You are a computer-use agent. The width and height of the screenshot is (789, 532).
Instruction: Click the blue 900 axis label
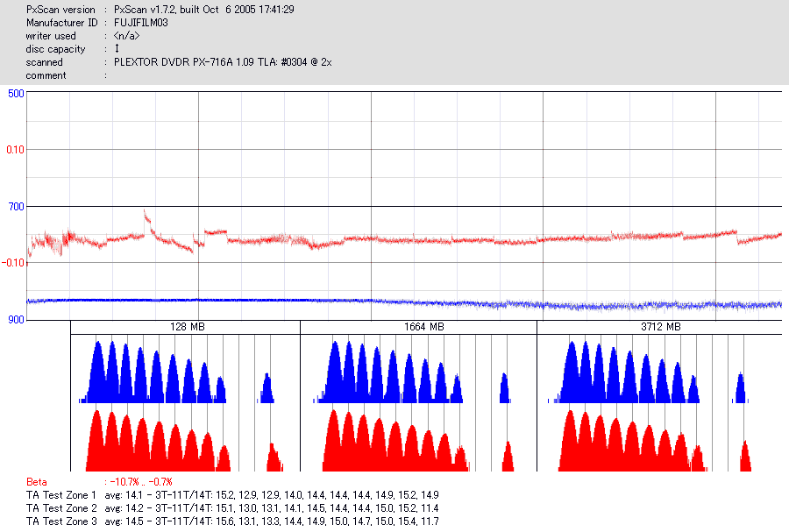[x=16, y=320]
